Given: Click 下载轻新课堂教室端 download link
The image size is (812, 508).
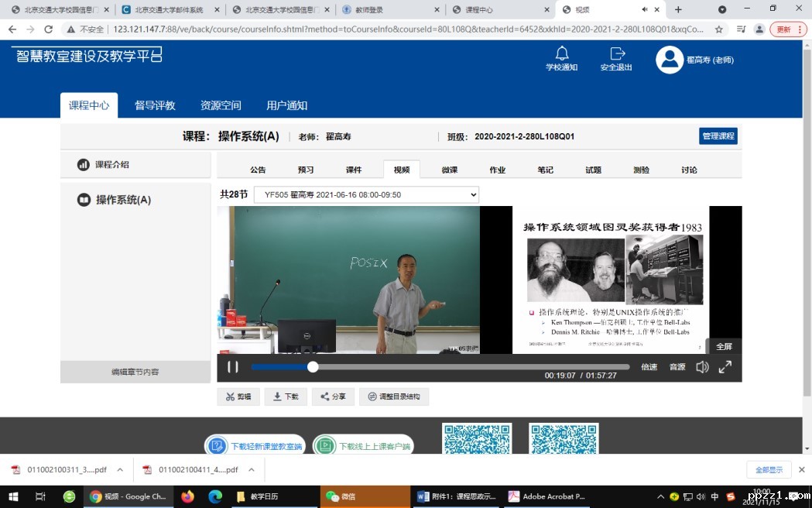Looking at the screenshot, I should point(255,445).
